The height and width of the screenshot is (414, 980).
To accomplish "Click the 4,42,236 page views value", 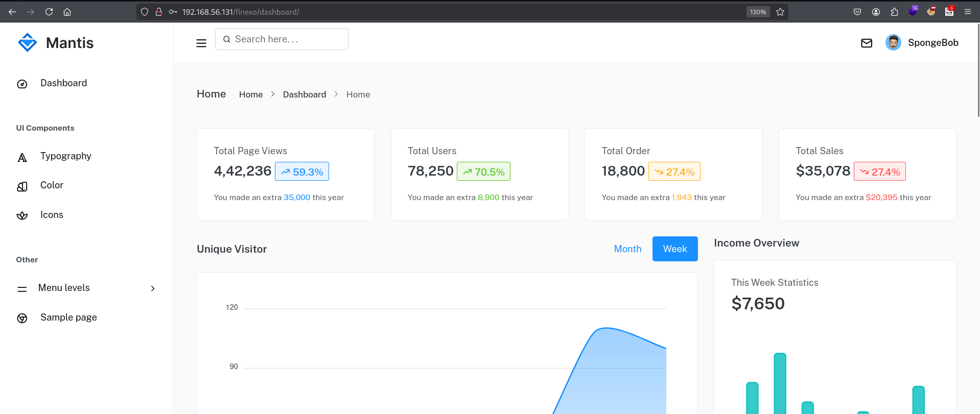I will coord(243,171).
